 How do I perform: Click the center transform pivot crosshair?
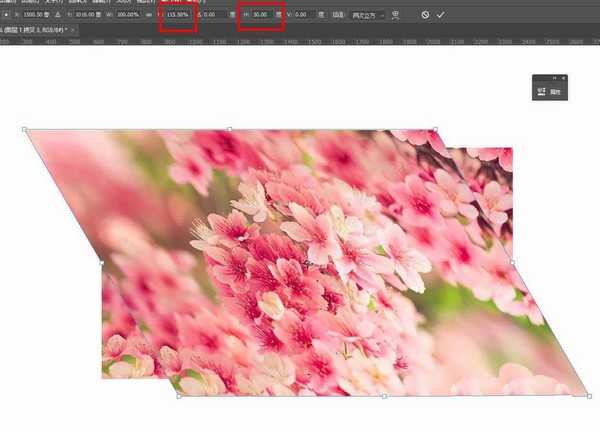[308, 262]
